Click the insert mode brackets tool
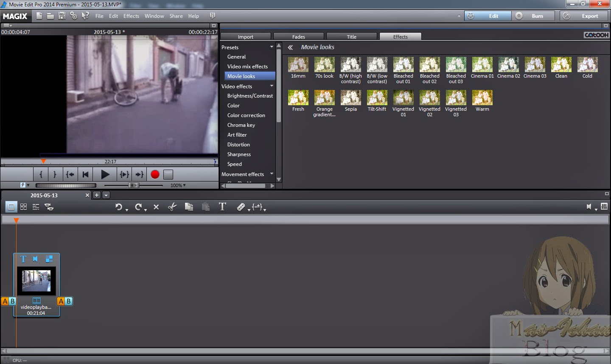This screenshot has width=611, height=364. click(x=257, y=207)
